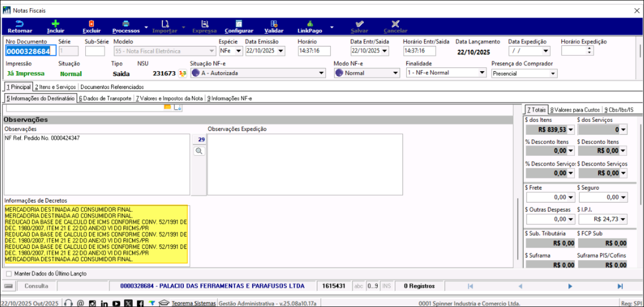Click the NSU sequence icon
This screenshot has width=644, height=307.
(182, 73)
